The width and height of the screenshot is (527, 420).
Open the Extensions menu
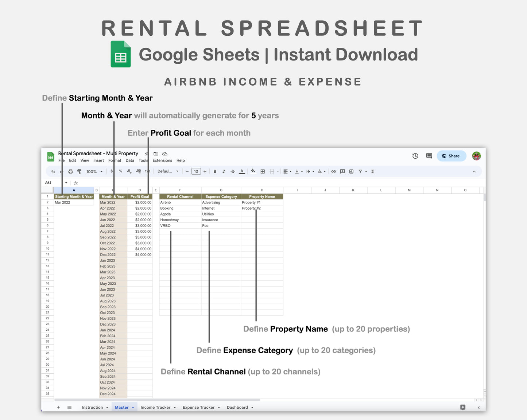pyautogui.click(x=162, y=160)
